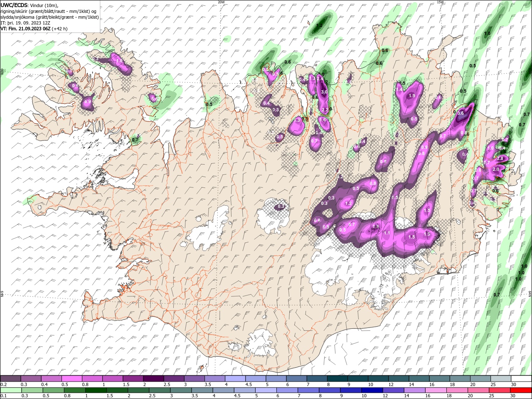Click the '3.0' precipitation value on the map
532x399 pixels.
[x=324, y=92]
